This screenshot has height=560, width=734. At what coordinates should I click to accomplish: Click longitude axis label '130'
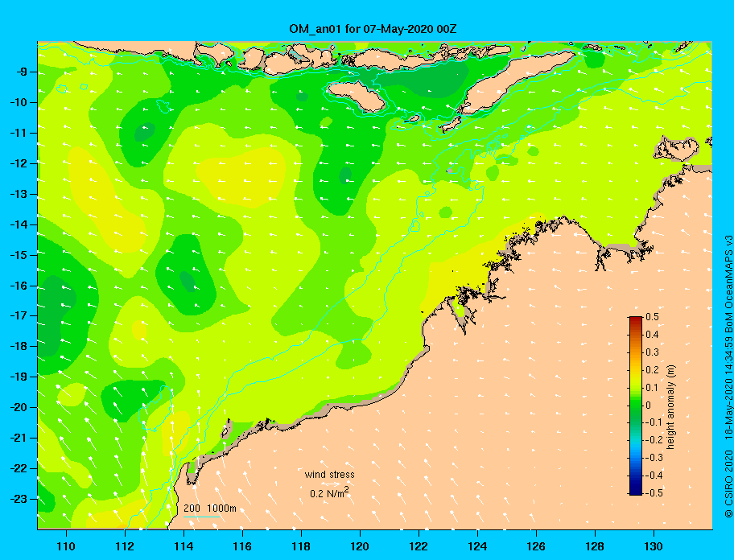[654, 546]
